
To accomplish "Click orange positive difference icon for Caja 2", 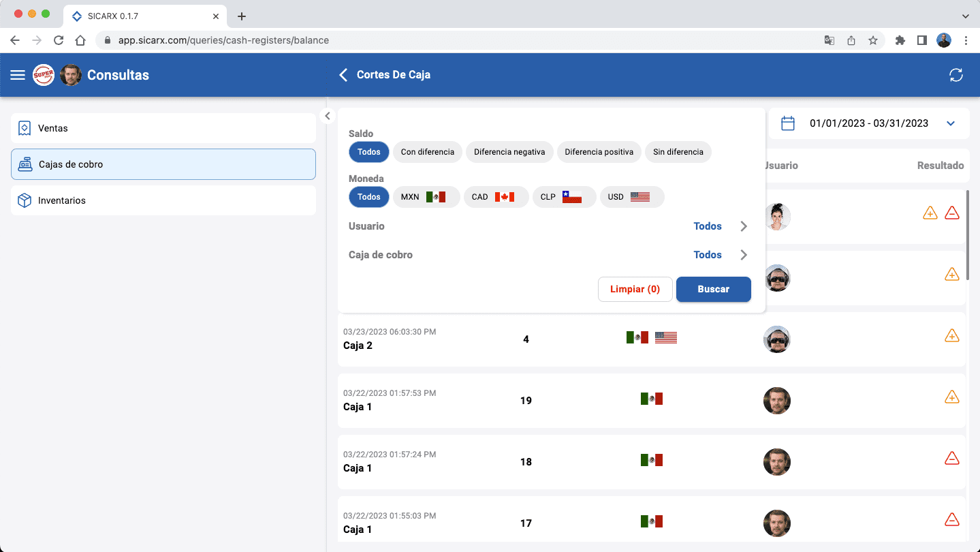I will tap(952, 336).
